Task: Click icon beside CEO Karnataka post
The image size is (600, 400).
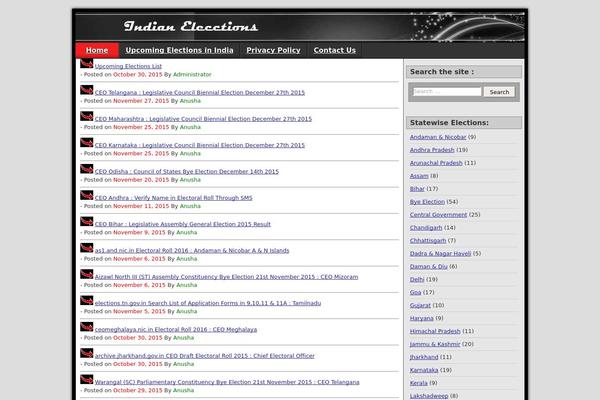Action: (x=86, y=143)
